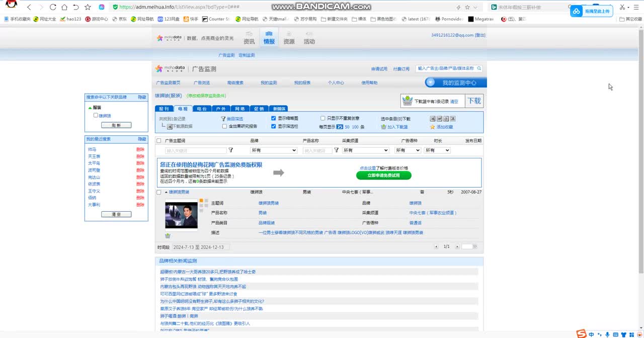Click the microphone icon in the system tray
The height and width of the screenshot is (338, 644).
[x=607, y=334]
